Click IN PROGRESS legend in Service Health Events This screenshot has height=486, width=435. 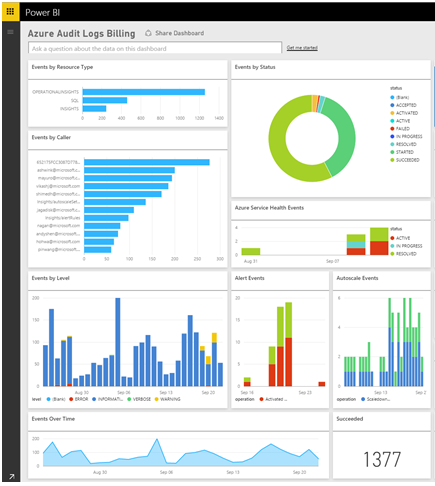[x=406, y=246]
